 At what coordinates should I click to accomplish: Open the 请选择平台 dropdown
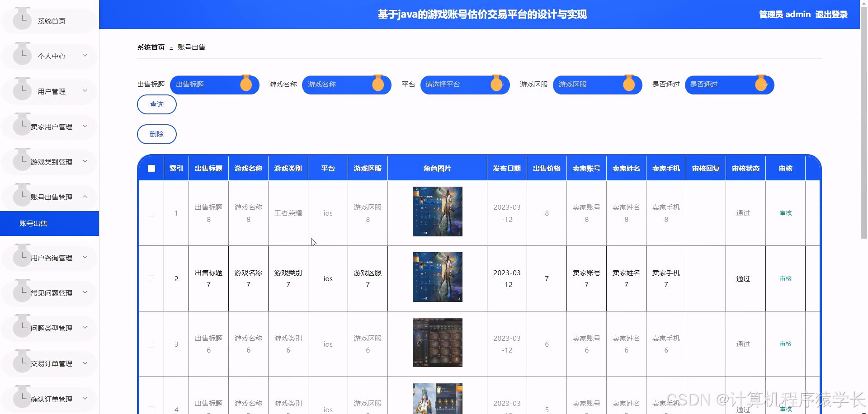pyautogui.click(x=465, y=85)
